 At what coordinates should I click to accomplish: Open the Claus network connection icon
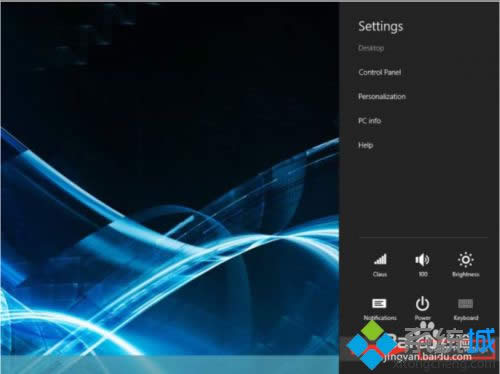coord(380,265)
